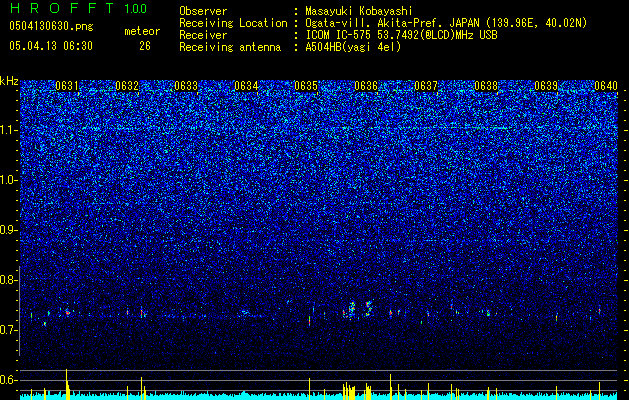Click the date stamp 05.04.13 06:30
The width and height of the screenshot is (629, 400).
[x=51, y=46]
